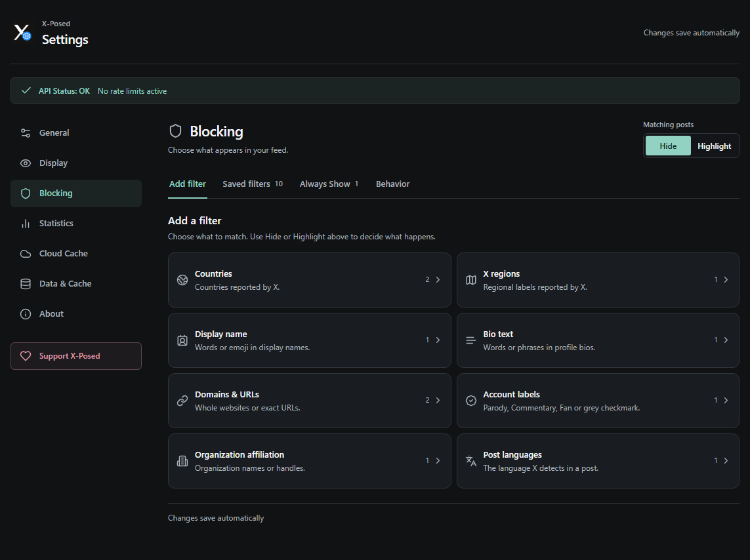Go to Display settings
This screenshot has width=750, height=560.
click(x=76, y=163)
